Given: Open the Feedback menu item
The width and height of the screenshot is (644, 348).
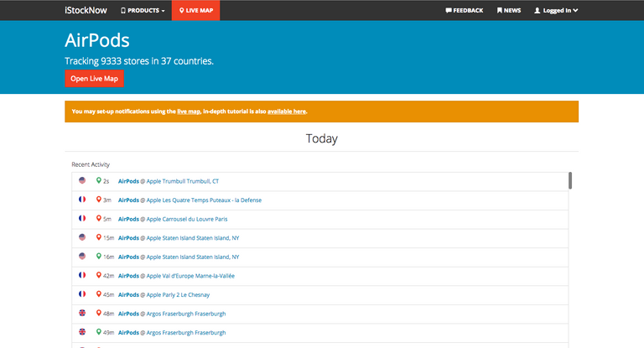Looking at the screenshot, I should pos(464,10).
